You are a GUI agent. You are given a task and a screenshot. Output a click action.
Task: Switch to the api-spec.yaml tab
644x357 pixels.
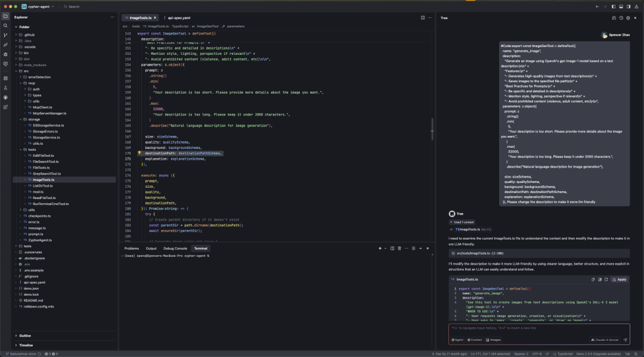[x=177, y=18]
